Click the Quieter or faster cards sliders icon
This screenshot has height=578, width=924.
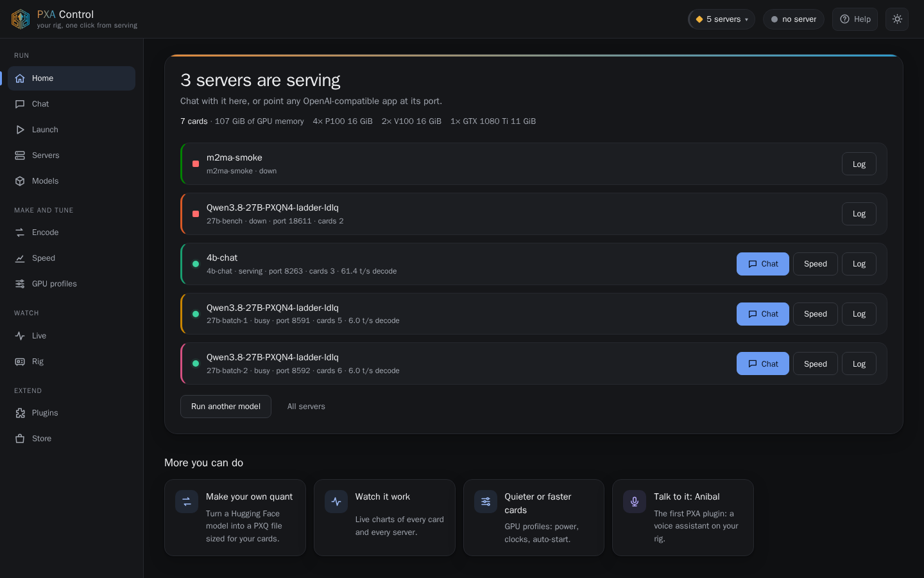pyautogui.click(x=486, y=502)
